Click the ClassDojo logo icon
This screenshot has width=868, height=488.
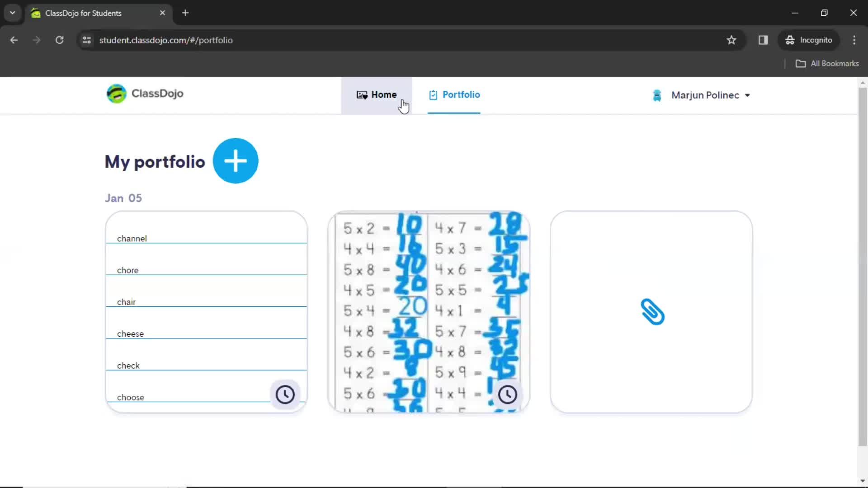[x=116, y=94]
